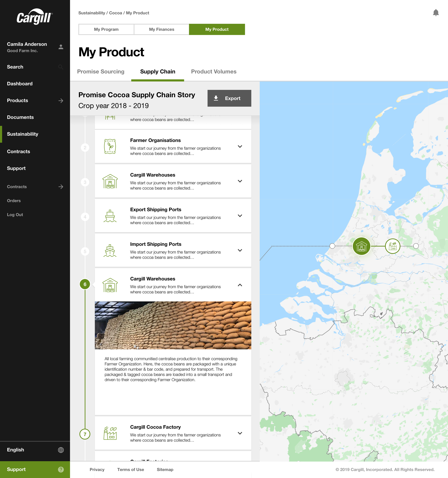Image resolution: width=448 pixels, height=478 pixels.
Task: Click the green Support button
Action: tap(35, 470)
